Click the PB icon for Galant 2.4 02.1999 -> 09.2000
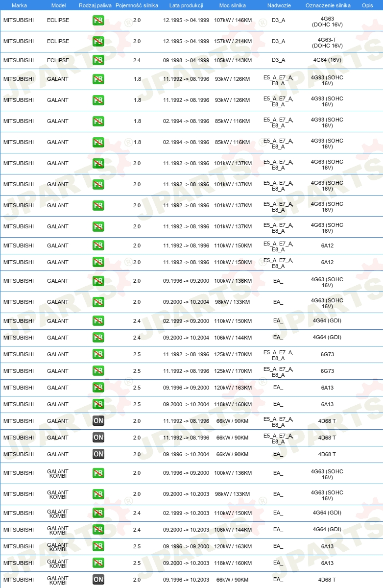The height and width of the screenshot is (588, 383). [x=98, y=321]
